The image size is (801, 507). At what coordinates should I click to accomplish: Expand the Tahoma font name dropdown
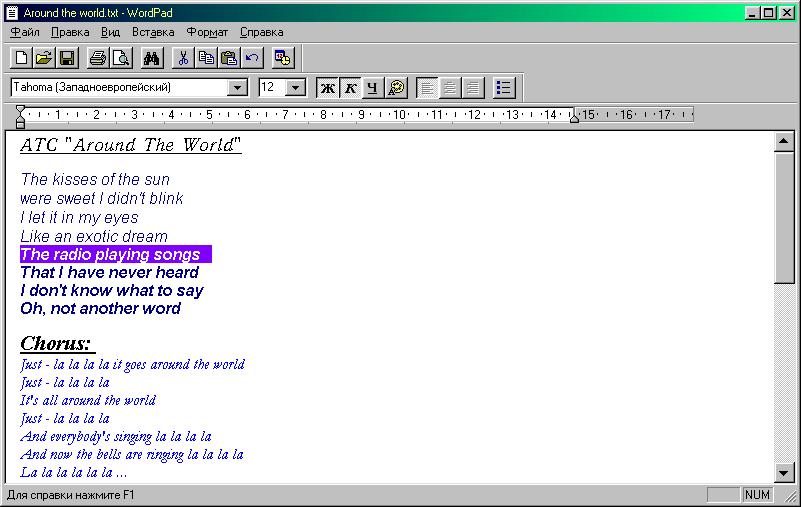tap(237, 87)
